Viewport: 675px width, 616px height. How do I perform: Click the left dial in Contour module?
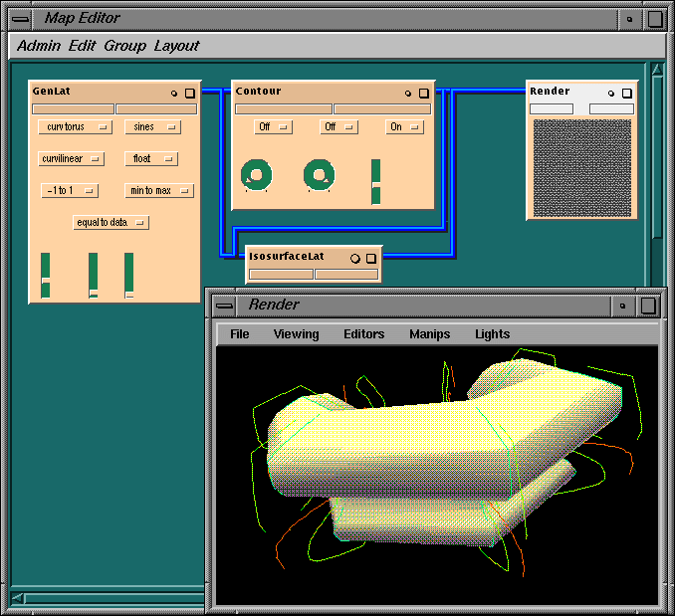256,176
